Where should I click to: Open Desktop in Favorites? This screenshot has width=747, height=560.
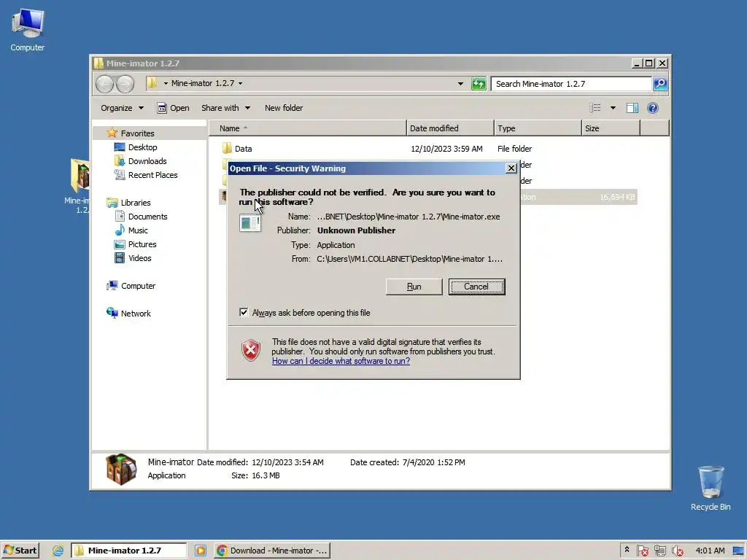(x=142, y=147)
